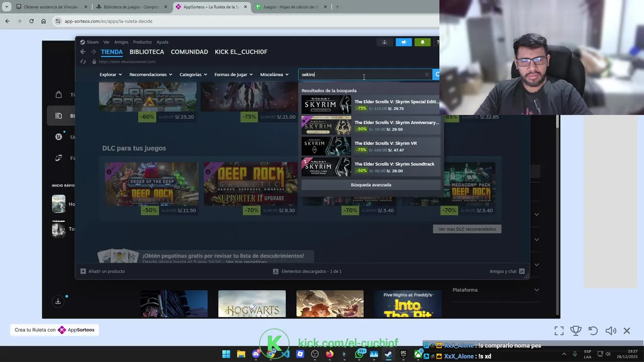Go back using Steam's back arrow
Viewport: 644px width, 362px height.
tap(83, 52)
